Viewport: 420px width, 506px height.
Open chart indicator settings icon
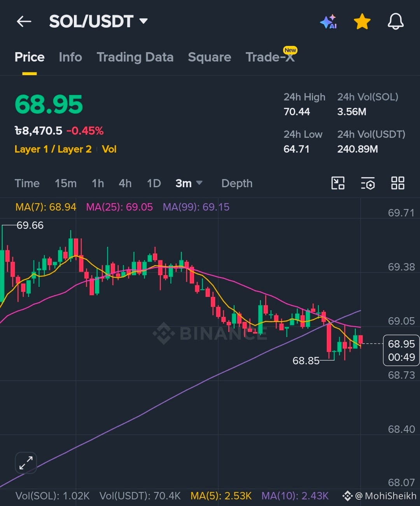368,183
